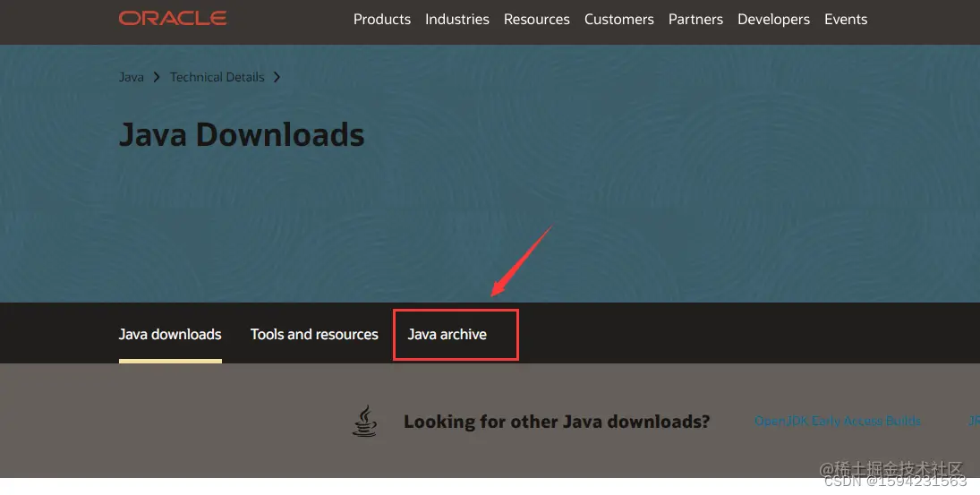Screen dimensions: 980x495
Task: Open the Developers menu
Action: click(773, 20)
